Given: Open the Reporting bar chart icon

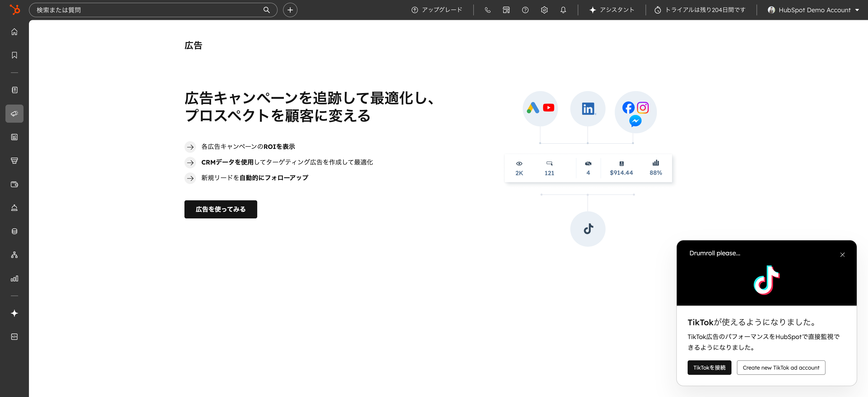Looking at the screenshot, I should 14,279.
